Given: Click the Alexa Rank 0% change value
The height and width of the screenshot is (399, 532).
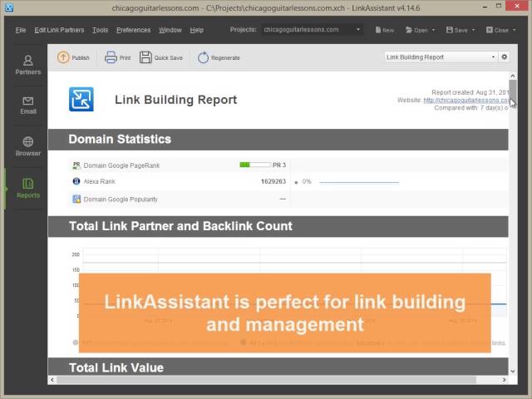Looking at the screenshot, I should (307, 181).
